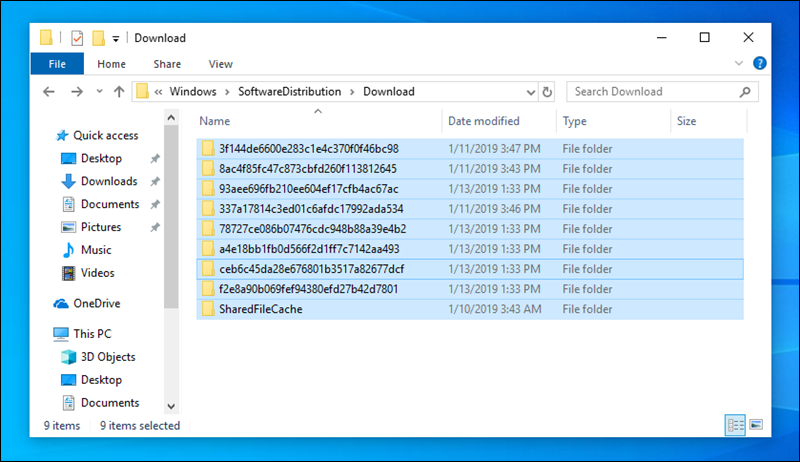The width and height of the screenshot is (800, 462).
Task: Click the Windows breadcrumb in address bar
Action: [x=193, y=92]
